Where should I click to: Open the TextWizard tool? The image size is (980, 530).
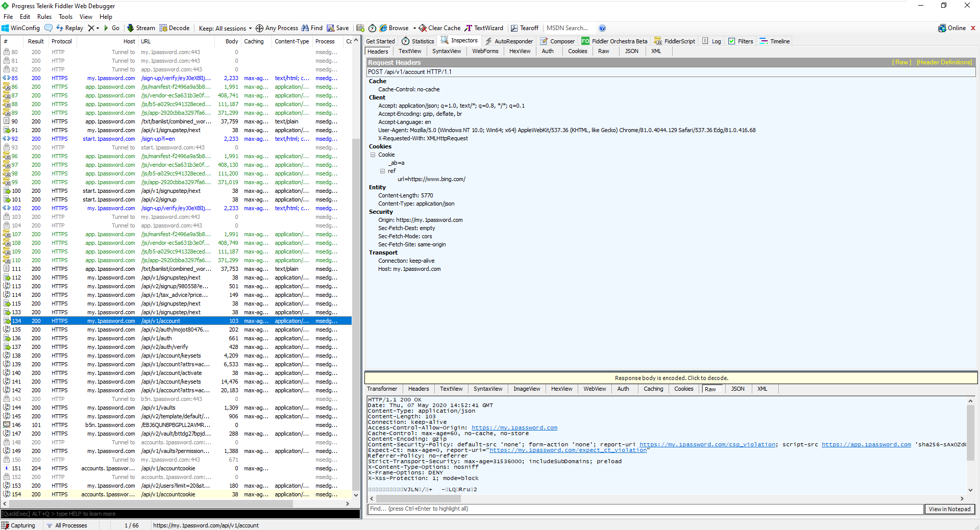click(x=484, y=28)
